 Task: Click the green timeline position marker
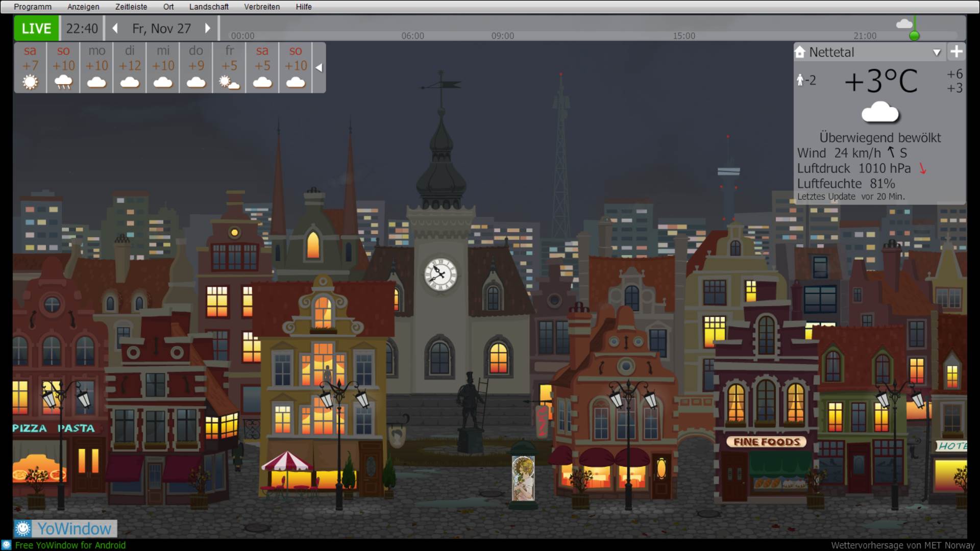coord(914,35)
